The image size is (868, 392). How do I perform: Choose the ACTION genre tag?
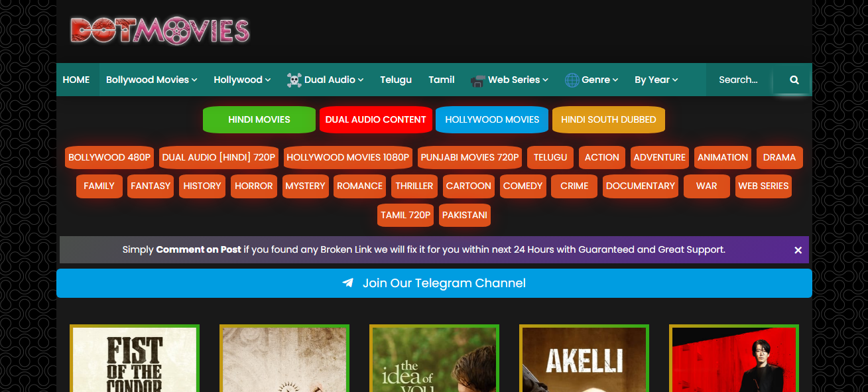pyautogui.click(x=602, y=158)
